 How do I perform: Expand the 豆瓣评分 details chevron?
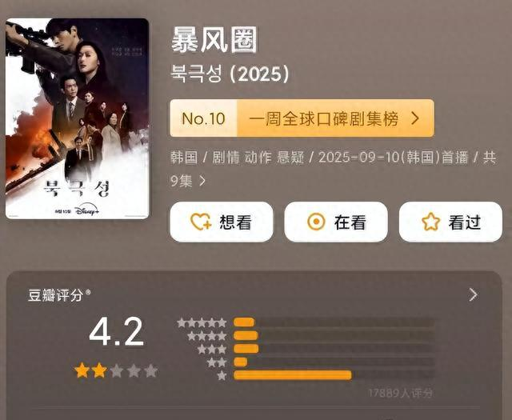click(x=473, y=294)
